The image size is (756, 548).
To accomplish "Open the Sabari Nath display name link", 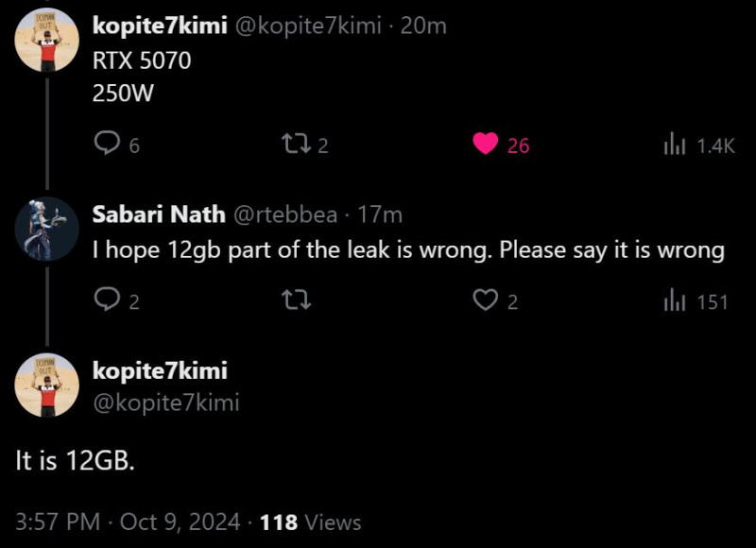I will pos(159,214).
